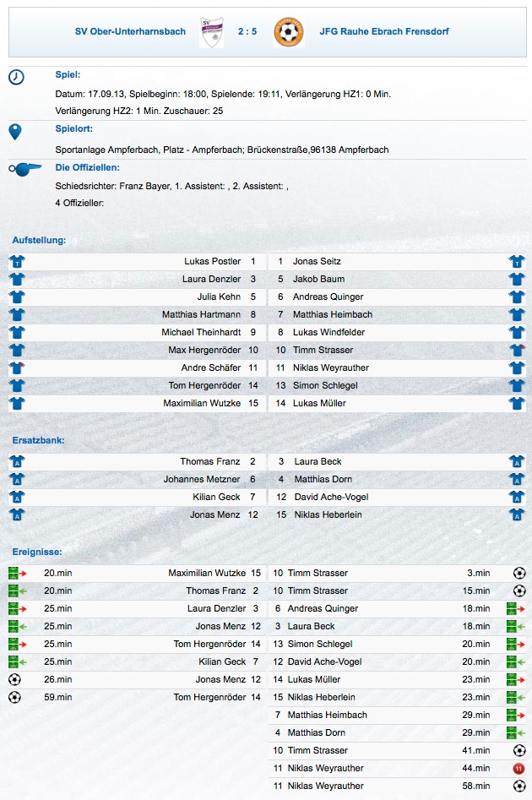Click the red card icon for Niklas Weyrauther
Screen dimensions: 532x800
click(518, 769)
